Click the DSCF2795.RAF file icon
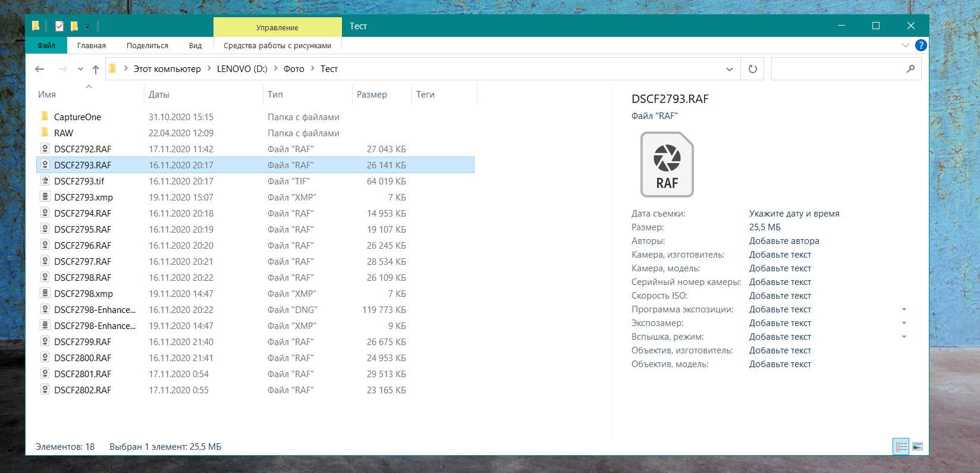 (45, 229)
